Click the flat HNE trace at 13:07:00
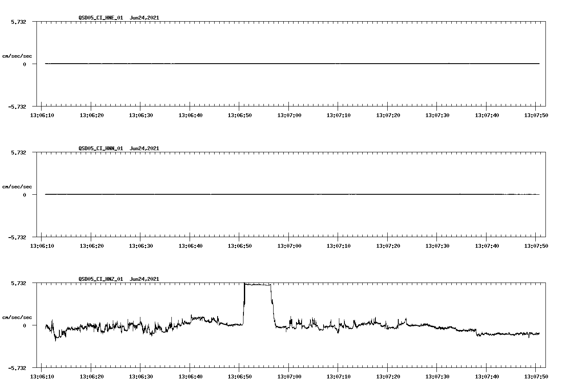Image resolution: width=576 pixels, height=392 pixels. click(289, 64)
